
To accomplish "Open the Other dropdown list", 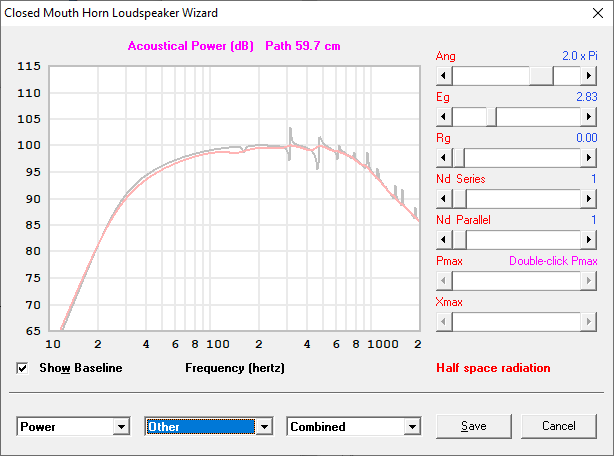I will pos(264,427).
